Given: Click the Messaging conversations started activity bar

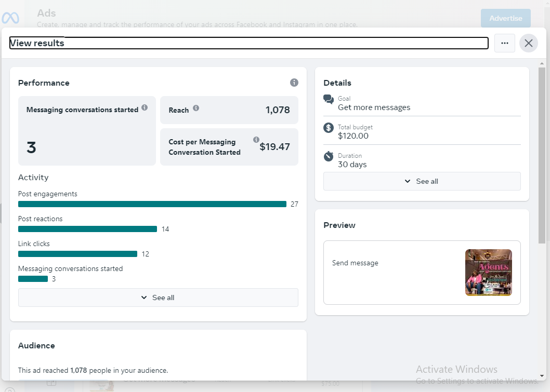Looking at the screenshot, I should point(33,279).
